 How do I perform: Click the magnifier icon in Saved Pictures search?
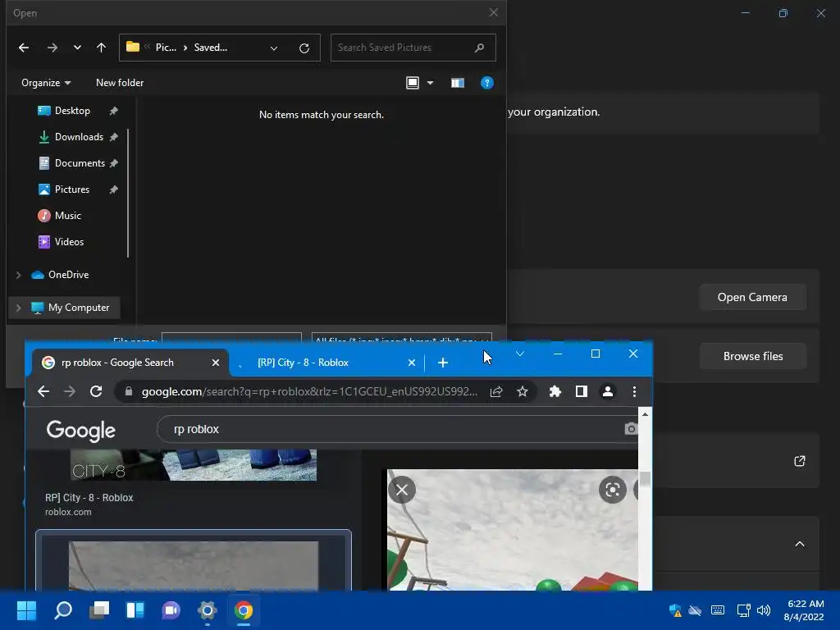[479, 48]
